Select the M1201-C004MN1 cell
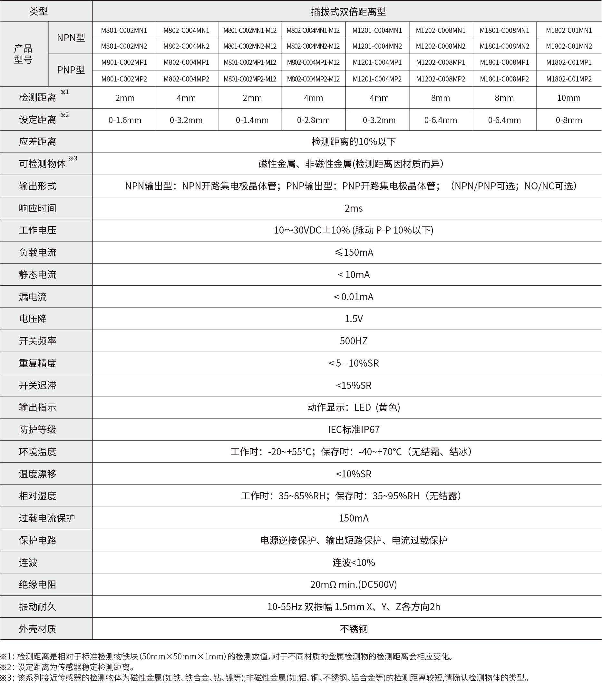 tap(377, 30)
